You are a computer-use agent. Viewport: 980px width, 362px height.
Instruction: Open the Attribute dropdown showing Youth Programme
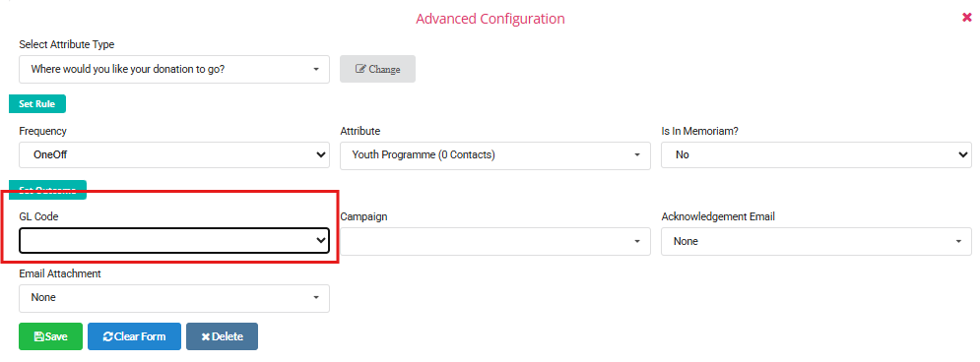coord(495,154)
